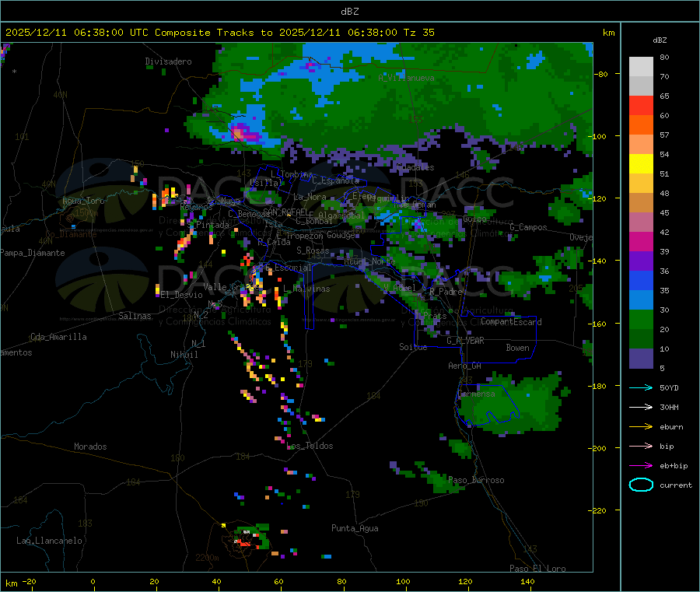Image resolution: width=700 pixels, height=592 pixels.
Task: Select the red swatch in the dBZ scale
Action: point(641,105)
